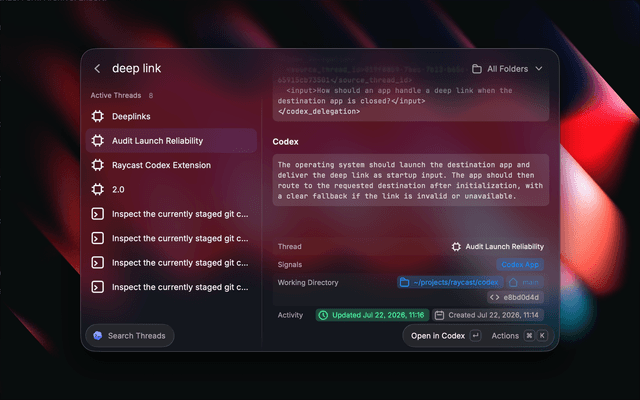The width and height of the screenshot is (640, 400).
Task: Open the All Folders dropdown
Action: (x=507, y=69)
